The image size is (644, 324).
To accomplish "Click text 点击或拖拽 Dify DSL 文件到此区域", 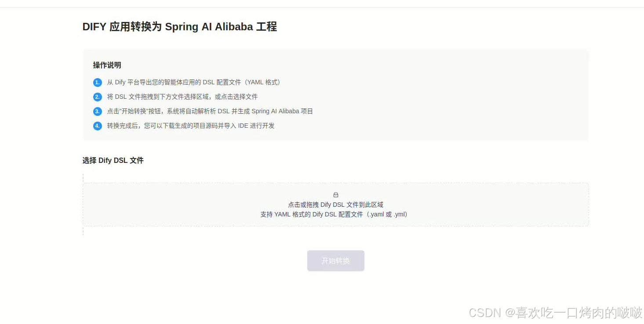I will (335, 204).
